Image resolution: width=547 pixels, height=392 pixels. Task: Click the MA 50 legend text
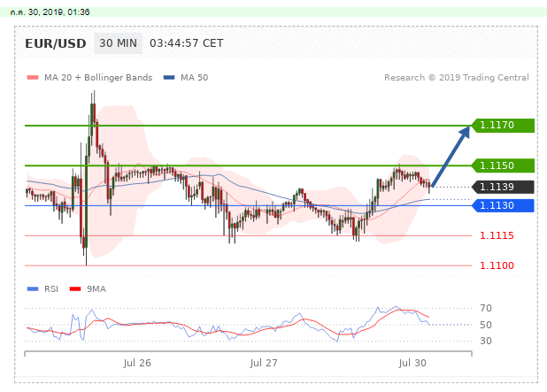tap(195, 77)
